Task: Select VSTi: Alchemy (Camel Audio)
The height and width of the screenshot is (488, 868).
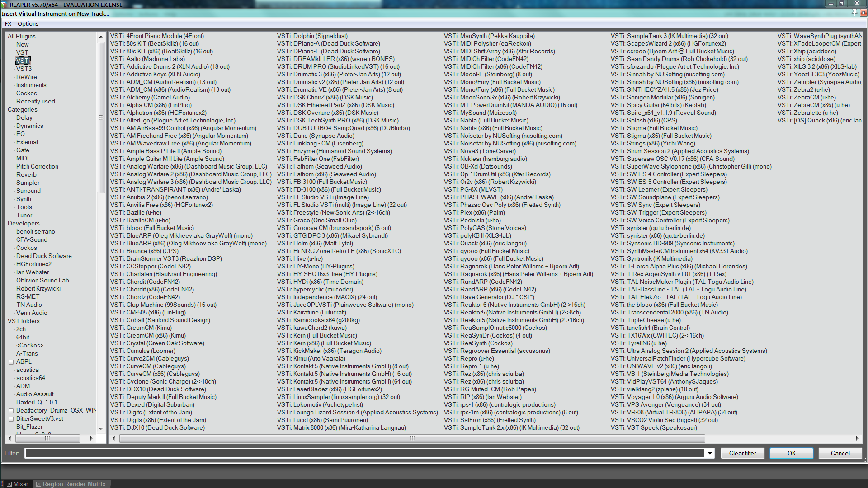Action: 150,97
